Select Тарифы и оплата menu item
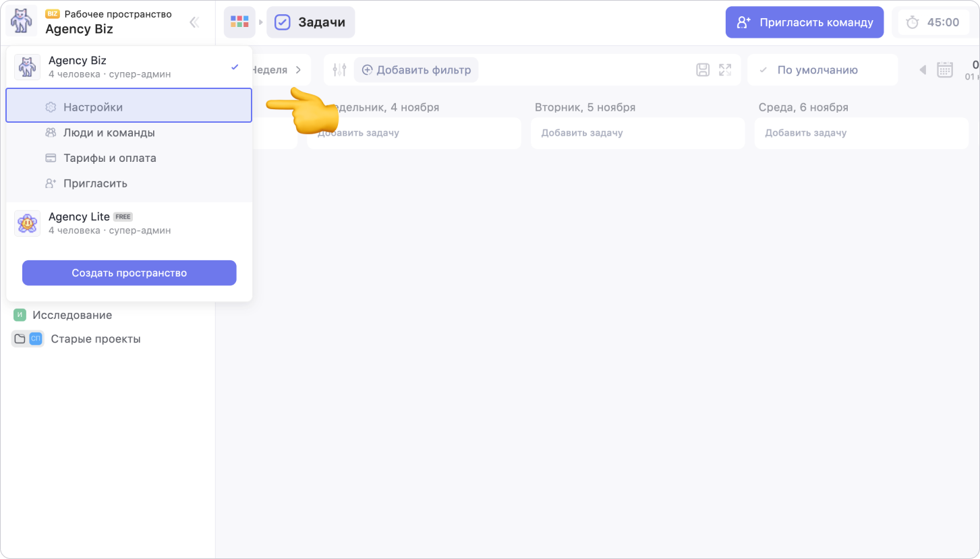This screenshot has width=980, height=559. pyautogui.click(x=109, y=158)
